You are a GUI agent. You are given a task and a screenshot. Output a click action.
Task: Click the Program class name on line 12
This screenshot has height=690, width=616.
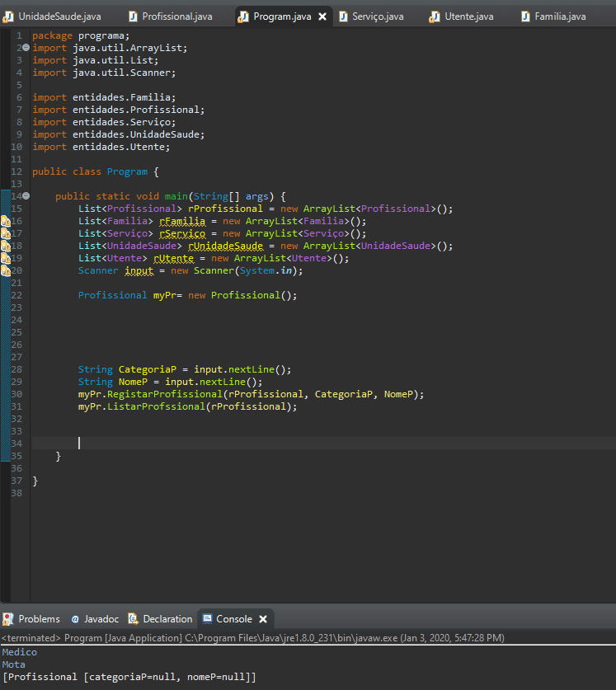[x=127, y=171]
